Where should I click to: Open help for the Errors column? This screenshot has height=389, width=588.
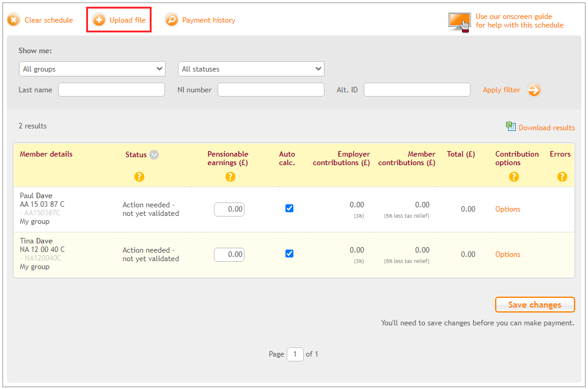coord(562,176)
